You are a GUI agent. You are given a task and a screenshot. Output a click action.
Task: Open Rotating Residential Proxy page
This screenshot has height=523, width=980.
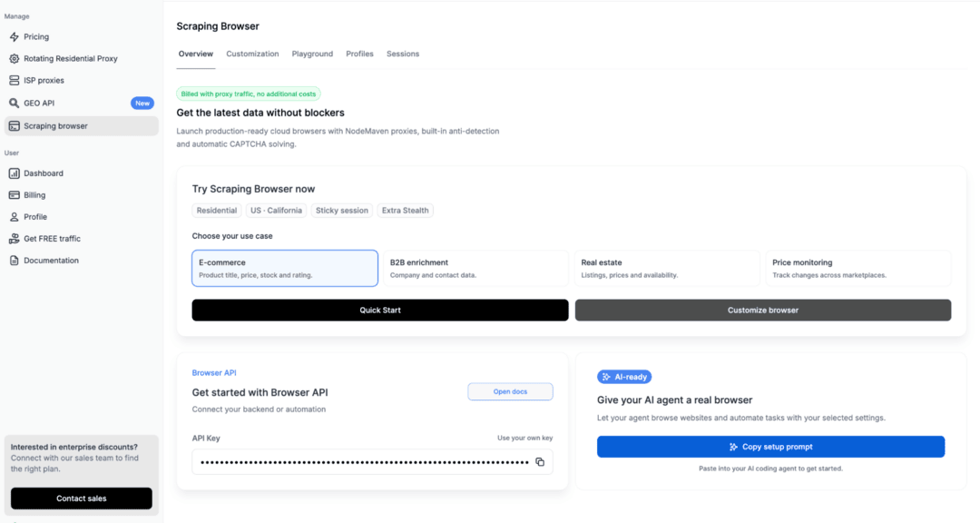(82, 59)
